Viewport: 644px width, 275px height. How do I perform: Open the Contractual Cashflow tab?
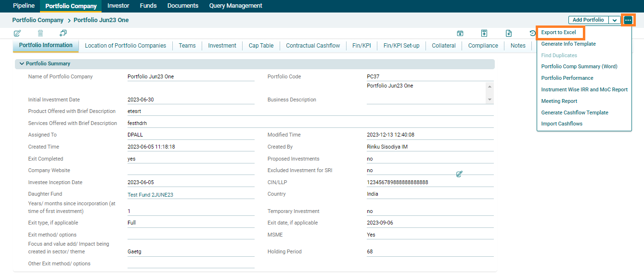[x=313, y=46]
